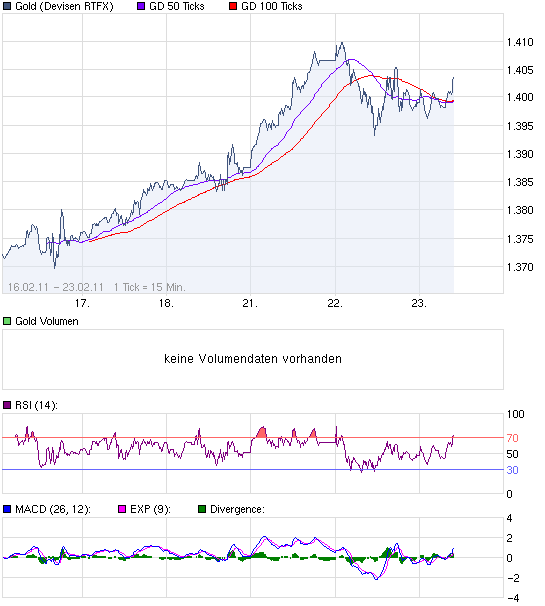Click the 'Gold (Devisen RTFX)' legend label
The height and width of the screenshot is (606, 545).
[x=64, y=7]
